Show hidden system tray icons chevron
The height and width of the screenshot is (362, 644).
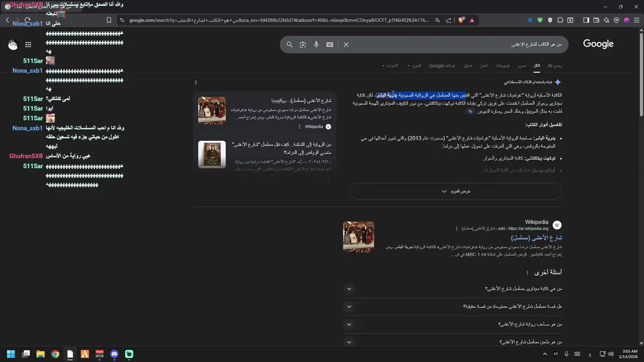pos(544,354)
